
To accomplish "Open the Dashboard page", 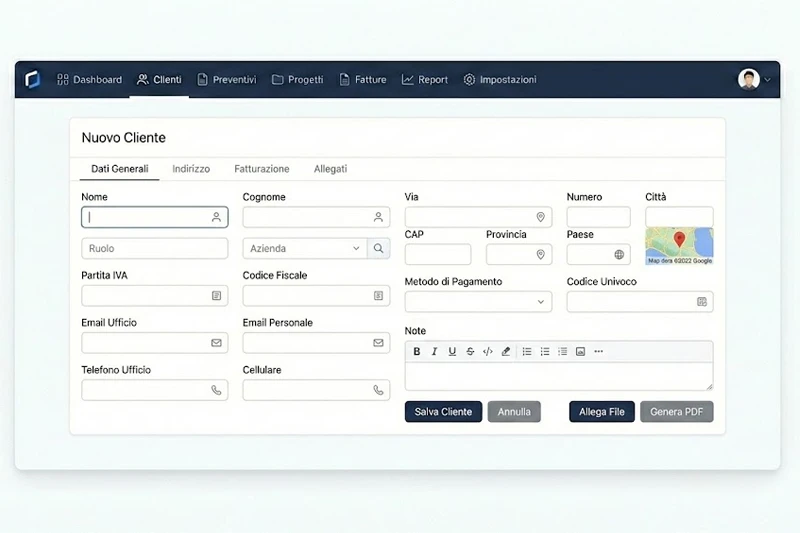I will pos(89,80).
